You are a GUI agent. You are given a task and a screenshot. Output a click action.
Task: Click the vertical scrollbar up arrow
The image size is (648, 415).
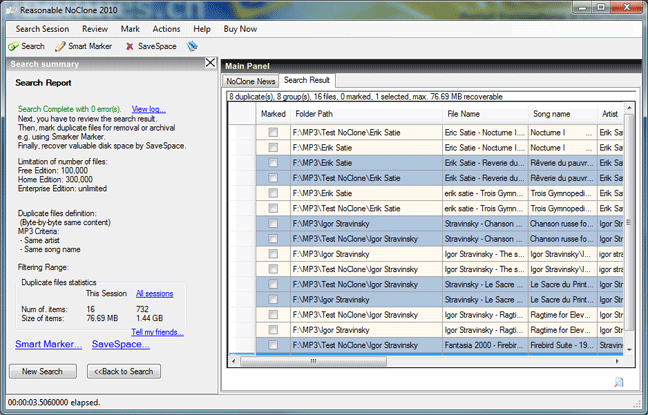tap(629, 108)
